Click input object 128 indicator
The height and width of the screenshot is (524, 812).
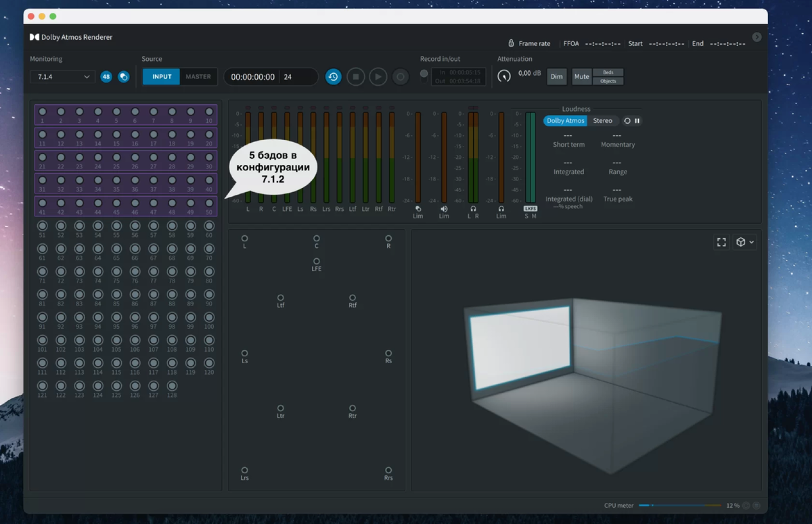(172, 386)
